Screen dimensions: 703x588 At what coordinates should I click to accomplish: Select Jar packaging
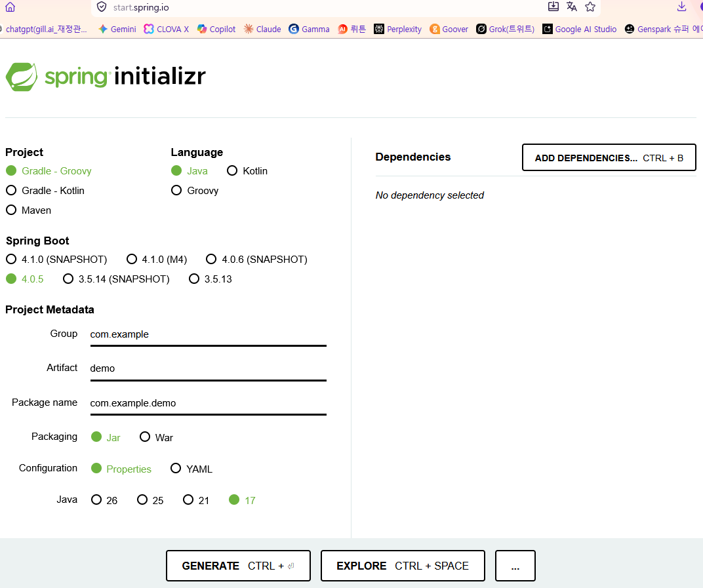point(106,437)
